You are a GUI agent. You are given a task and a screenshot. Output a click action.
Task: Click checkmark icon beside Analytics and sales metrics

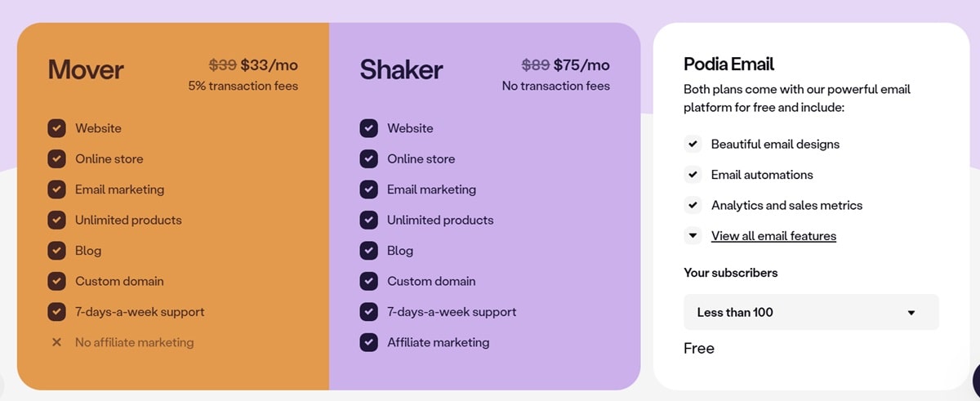point(693,205)
